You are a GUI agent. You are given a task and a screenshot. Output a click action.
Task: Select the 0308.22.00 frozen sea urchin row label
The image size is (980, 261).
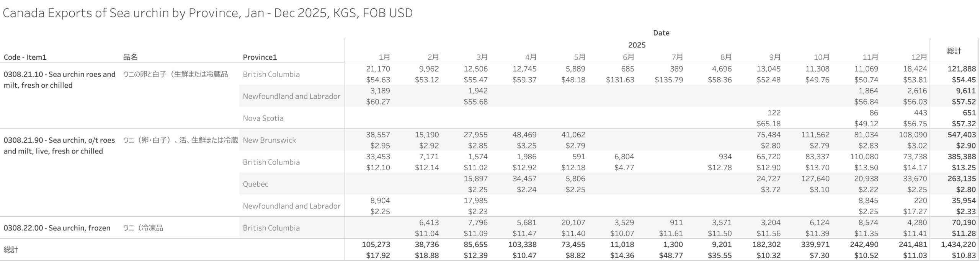pyautogui.click(x=57, y=228)
